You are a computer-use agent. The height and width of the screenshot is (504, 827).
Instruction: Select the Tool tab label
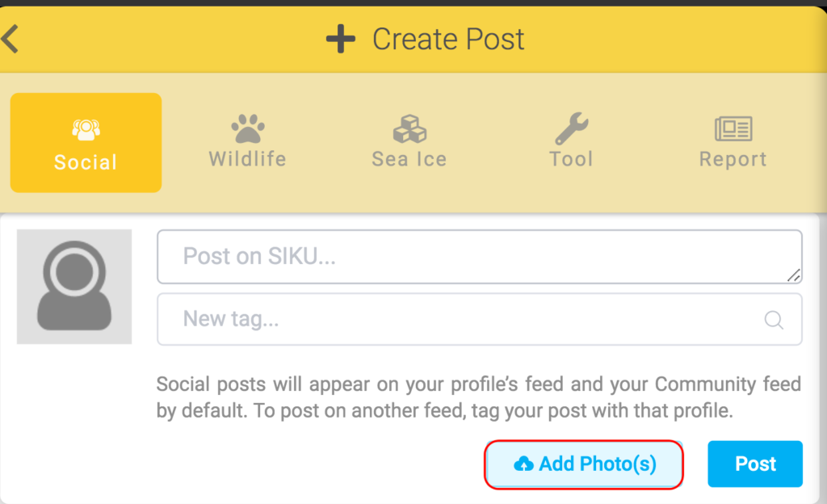click(x=571, y=159)
